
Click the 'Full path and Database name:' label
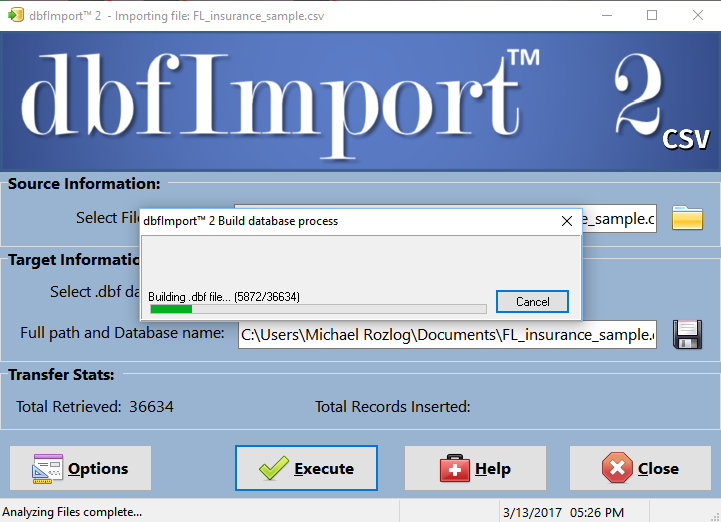[122, 333]
